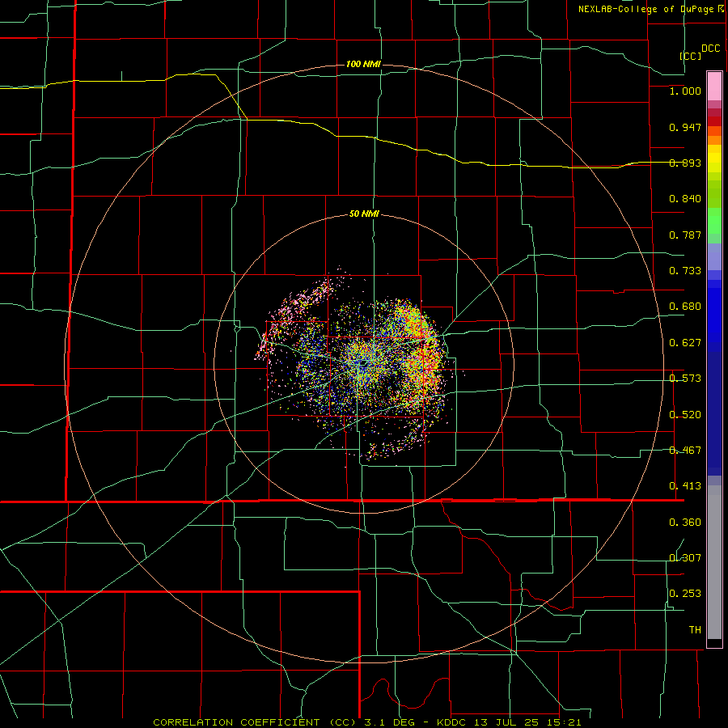This screenshot has width=728, height=728.
Task: Click the 0.573 scale value
Action: (685, 379)
